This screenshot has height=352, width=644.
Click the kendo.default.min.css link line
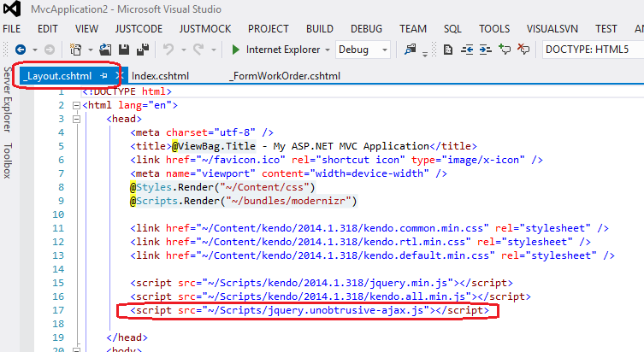pos(372,255)
